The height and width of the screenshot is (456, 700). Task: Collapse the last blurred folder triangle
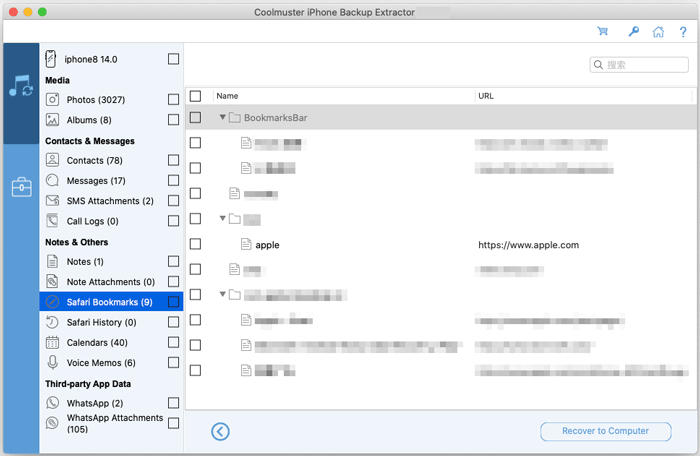[x=222, y=294]
